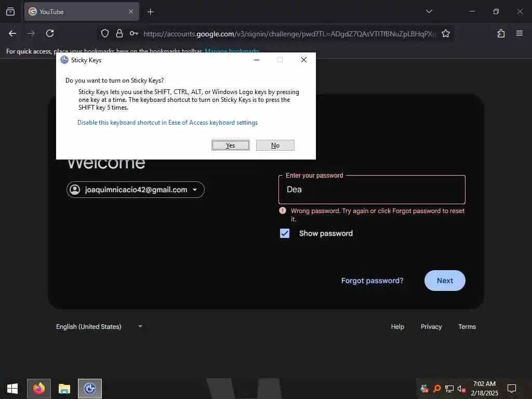532x399 pixels.
Task: Open the Help link
Action: [397, 327]
